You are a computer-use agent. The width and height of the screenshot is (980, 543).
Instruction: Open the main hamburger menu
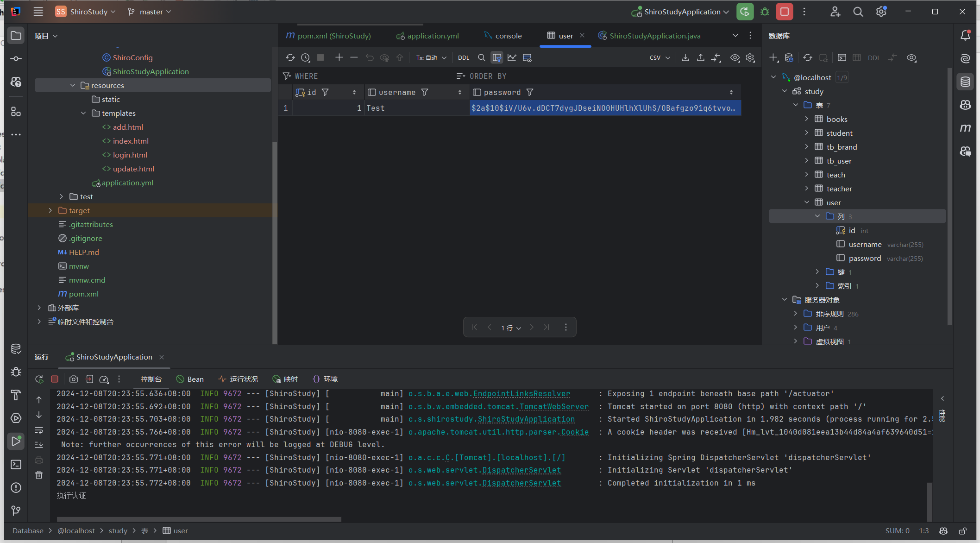(38, 12)
